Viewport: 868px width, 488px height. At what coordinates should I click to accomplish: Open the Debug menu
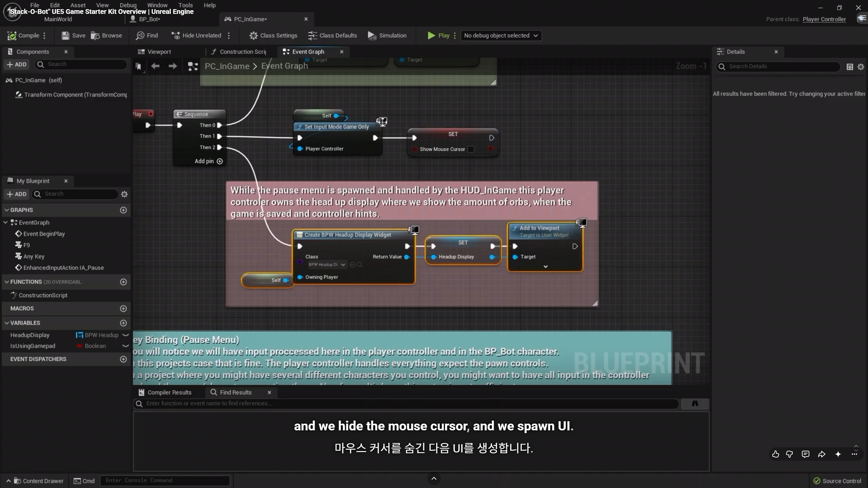(x=128, y=5)
